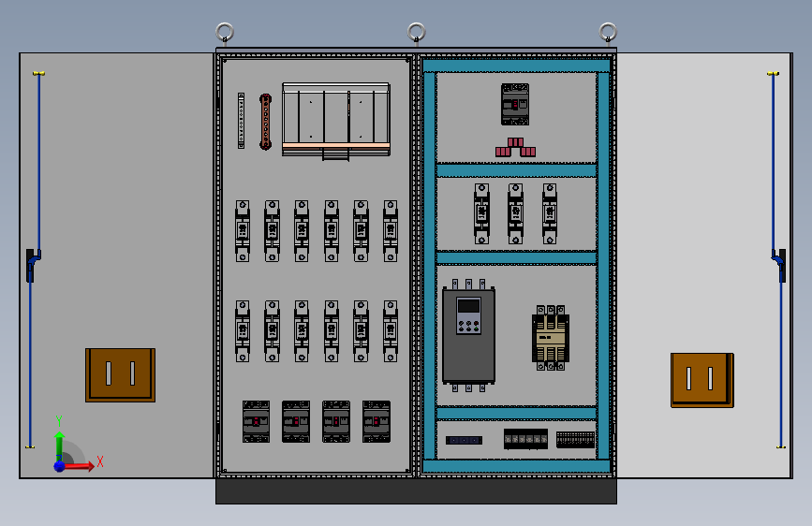
Task: Select the middle lifting eye bolt on cabinet top
Action: click(417, 33)
